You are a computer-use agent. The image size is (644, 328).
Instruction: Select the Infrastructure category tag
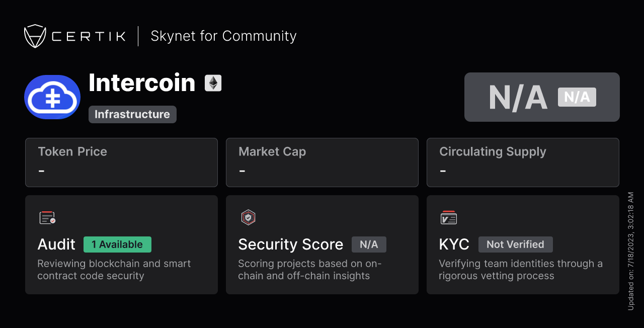[132, 114]
